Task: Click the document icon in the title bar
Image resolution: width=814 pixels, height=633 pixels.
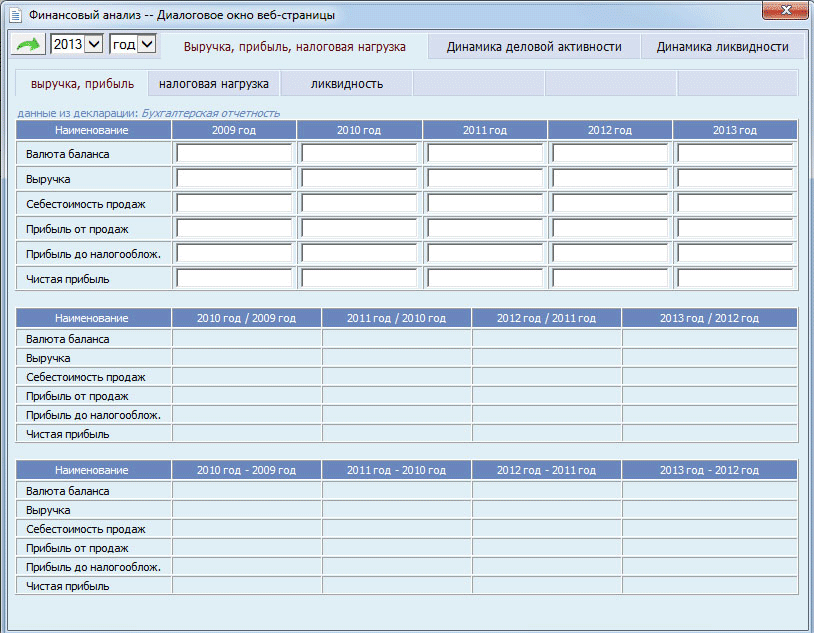Action: [x=16, y=15]
